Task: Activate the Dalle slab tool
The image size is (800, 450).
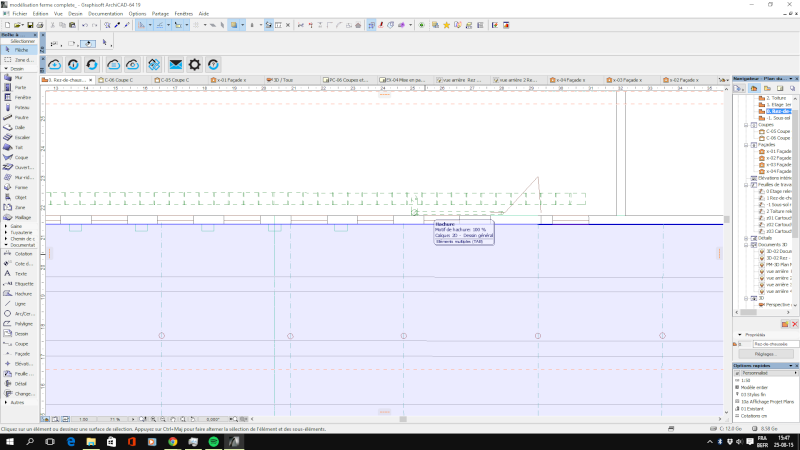Action: click(x=19, y=128)
